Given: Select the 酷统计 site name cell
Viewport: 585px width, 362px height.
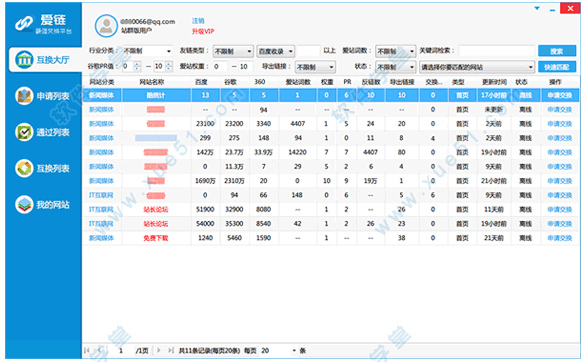Looking at the screenshot, I should pyautogui.click(x=156, y=96).
